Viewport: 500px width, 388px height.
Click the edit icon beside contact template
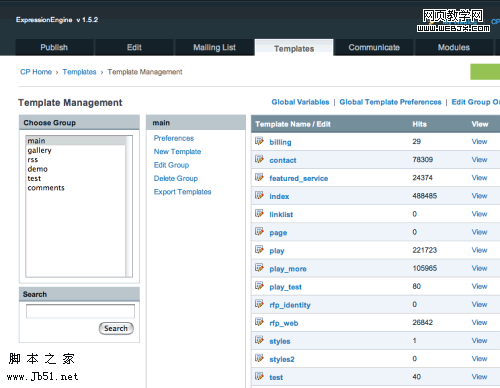click(x=259, y=159)
